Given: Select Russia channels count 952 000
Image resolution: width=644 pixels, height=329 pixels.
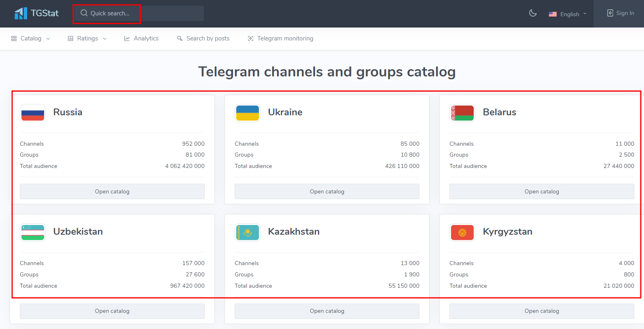Looking at the screenshot, I should 193,144.
